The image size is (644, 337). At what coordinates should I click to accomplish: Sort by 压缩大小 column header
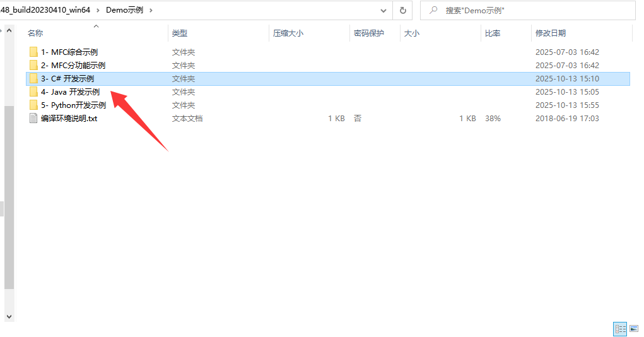click(288, 33)
